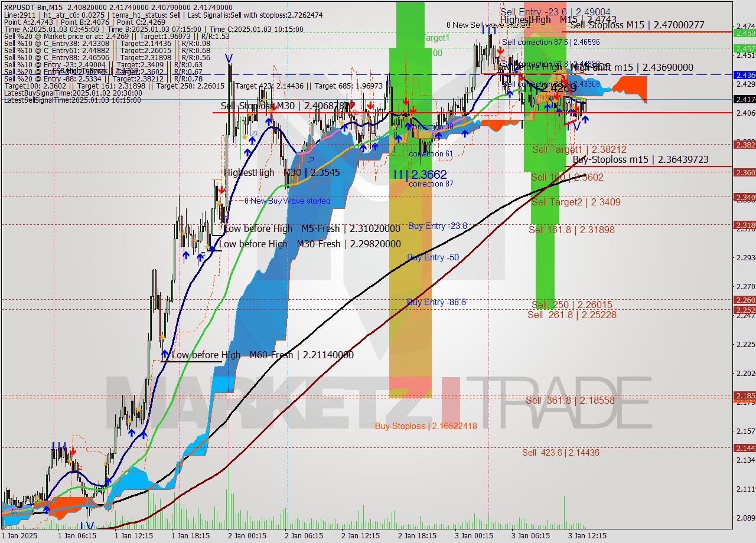756x543 pixels.
Task: Click the 'correction 61' label
Action: (x=431, y=153)
